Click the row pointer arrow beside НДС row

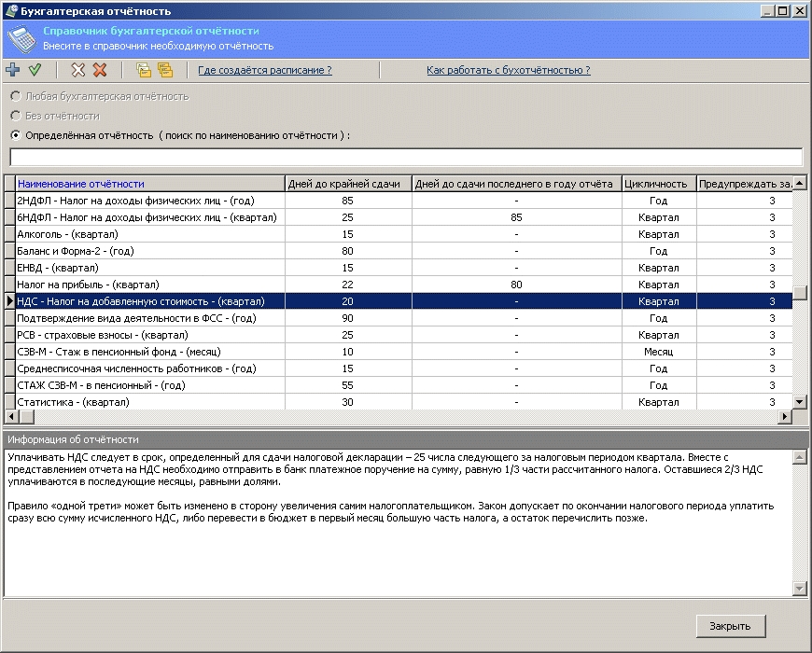pyautogui.click(x=9, y=301)
